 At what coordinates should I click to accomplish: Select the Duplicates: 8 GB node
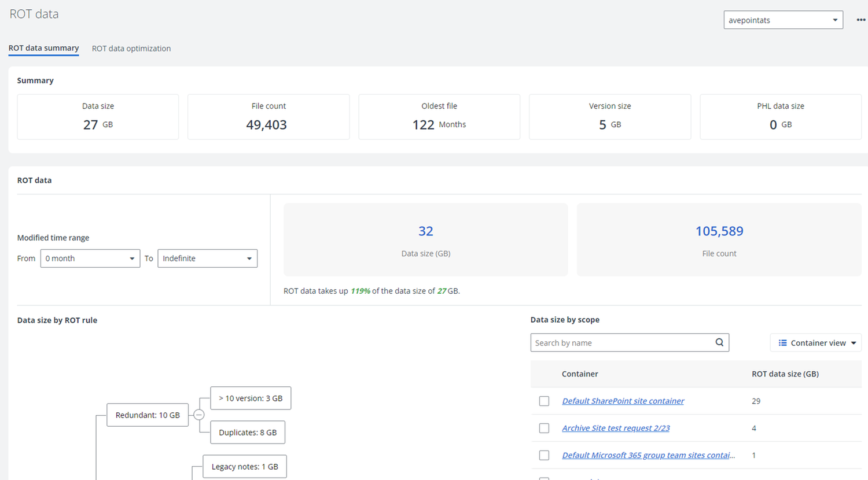248,432
